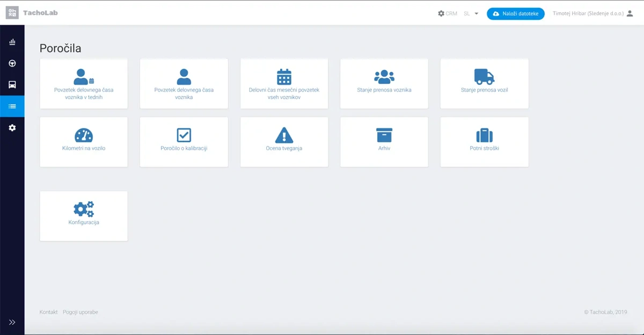Click the CRM gear icon
This screenshot has height=335, width=644.
pos(441,13)
